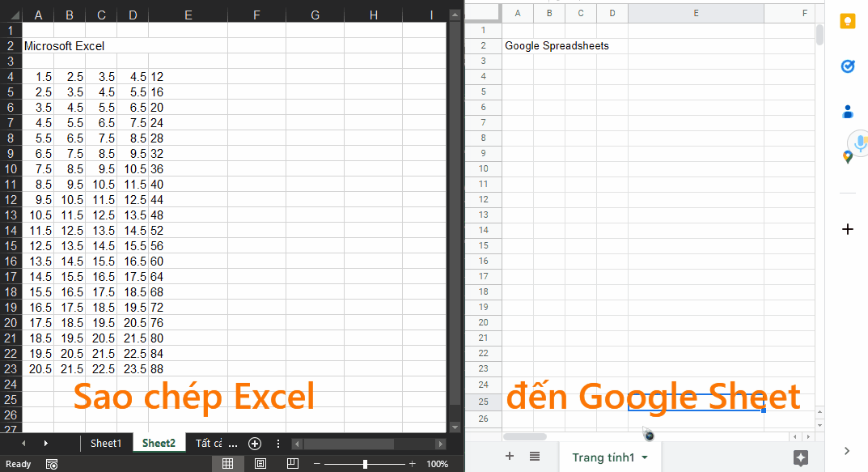Select Excel column H header
868x472 pixels.
coord(373,15)
